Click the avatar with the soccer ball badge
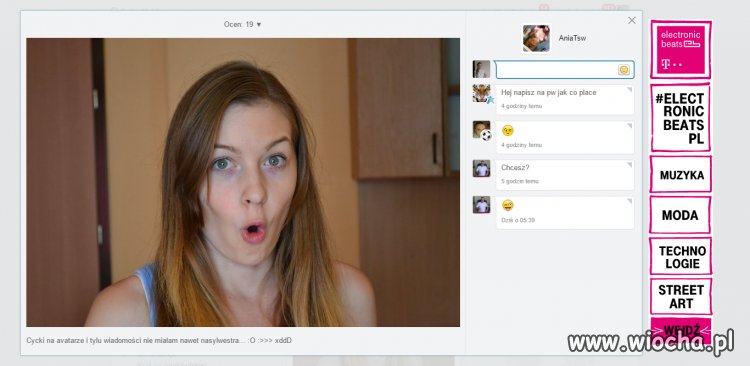 481,130
